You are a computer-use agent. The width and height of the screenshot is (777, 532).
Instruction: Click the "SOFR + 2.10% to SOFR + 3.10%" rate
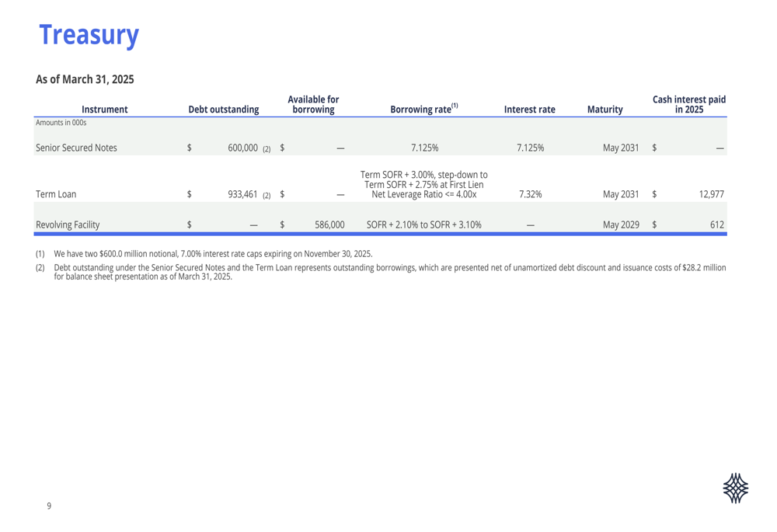[x=423, y=225]
